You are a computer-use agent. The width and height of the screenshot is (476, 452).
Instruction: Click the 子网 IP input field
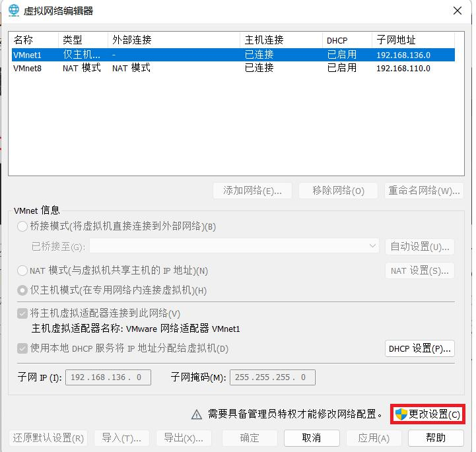click(108, 377)
